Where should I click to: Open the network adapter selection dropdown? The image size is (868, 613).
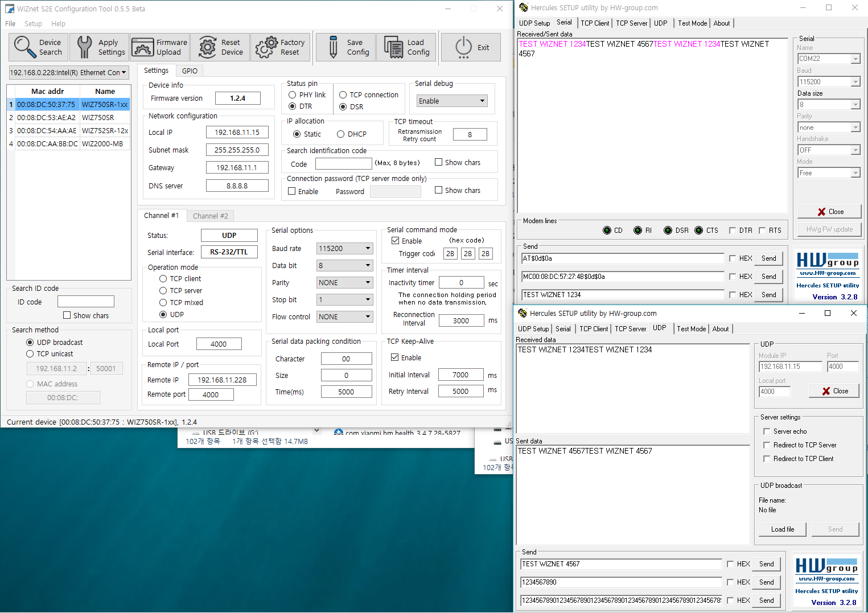(69, 73)
